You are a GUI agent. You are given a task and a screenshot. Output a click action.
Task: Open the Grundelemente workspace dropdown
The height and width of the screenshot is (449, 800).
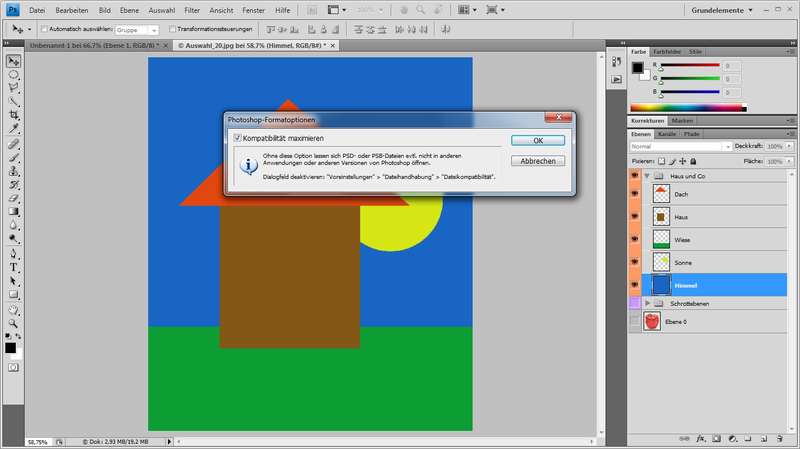[738, 10]
